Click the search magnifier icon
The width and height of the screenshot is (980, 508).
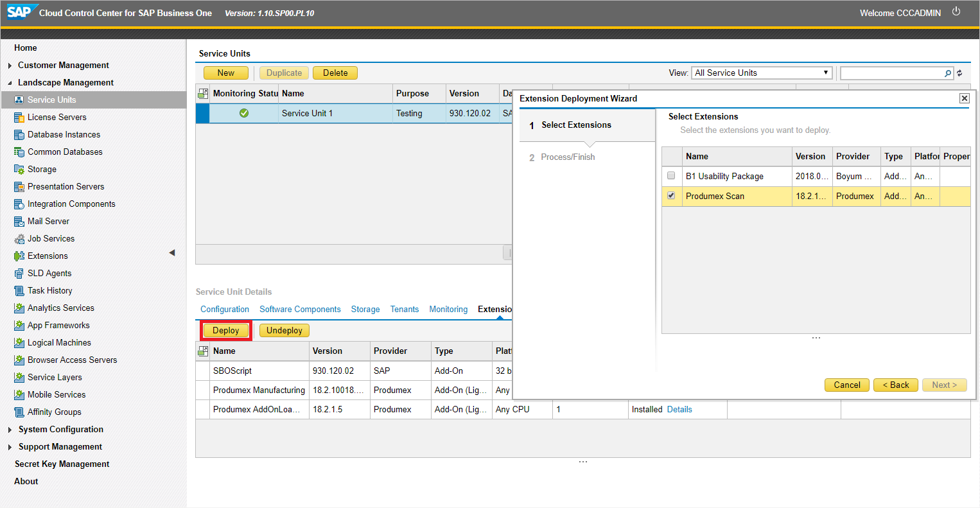pyautogui.click(x=948, y=73)
